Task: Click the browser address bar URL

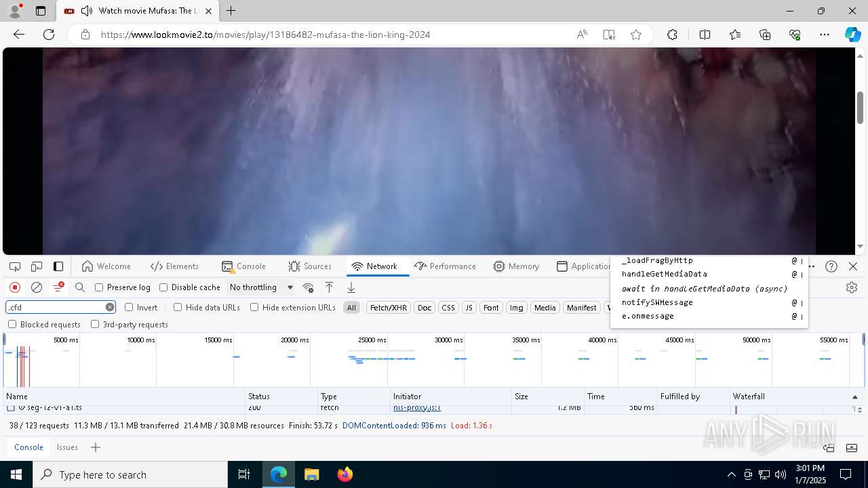Action: 266,35
